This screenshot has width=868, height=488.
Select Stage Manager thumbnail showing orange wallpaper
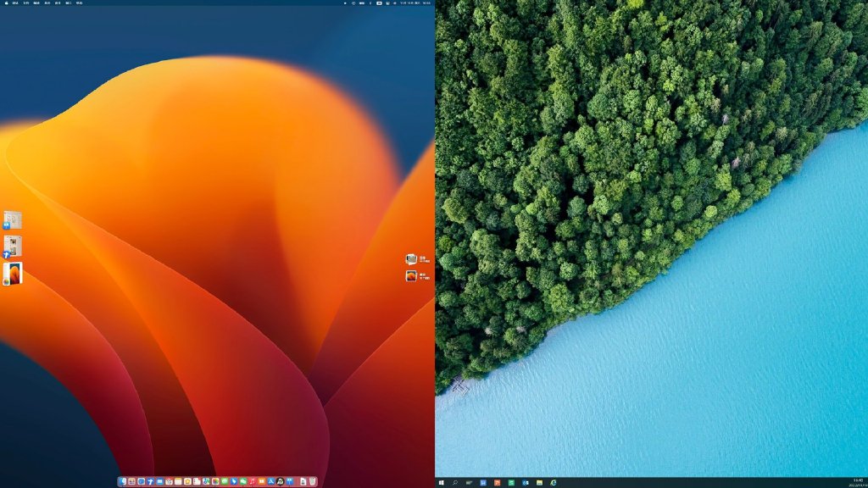click(x=13, y=274)
